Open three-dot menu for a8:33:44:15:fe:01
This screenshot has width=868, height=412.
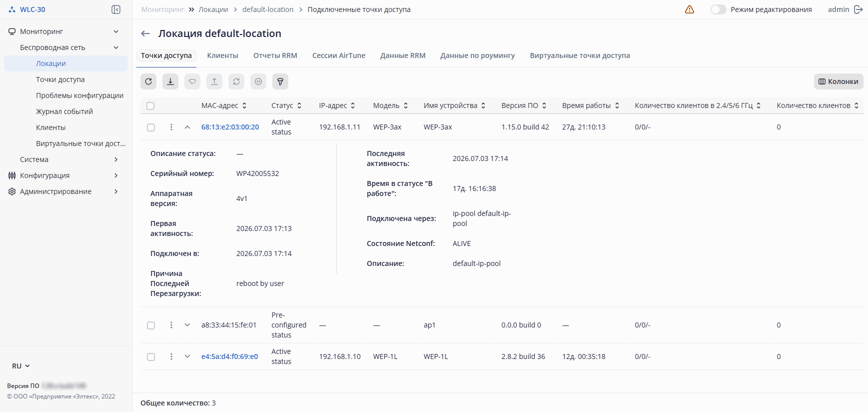171,325
